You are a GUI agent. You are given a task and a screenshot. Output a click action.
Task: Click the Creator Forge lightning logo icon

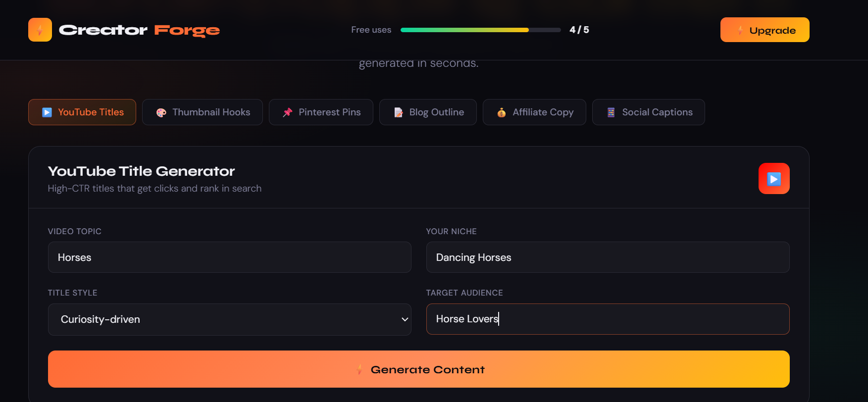40,30
